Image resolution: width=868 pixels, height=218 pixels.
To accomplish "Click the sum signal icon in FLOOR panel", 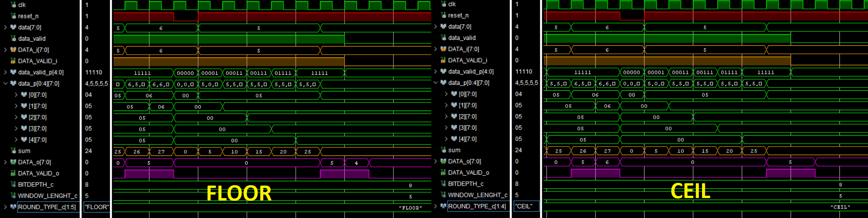I will point(14,151).
